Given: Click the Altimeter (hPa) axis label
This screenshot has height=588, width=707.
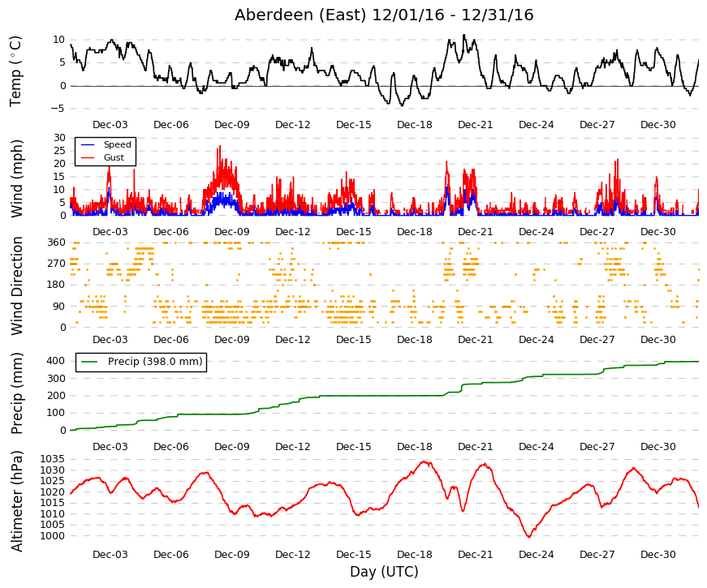Looking at the screenshot, I should coord(15,501).
